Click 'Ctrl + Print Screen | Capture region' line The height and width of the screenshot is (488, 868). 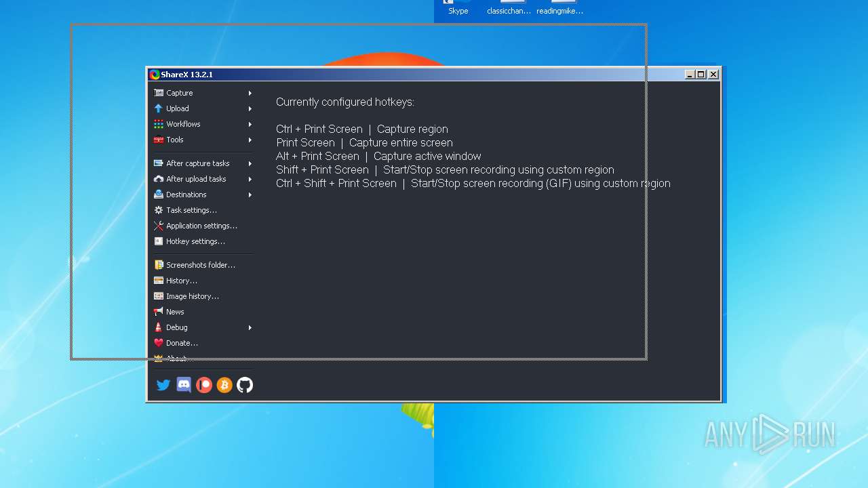[x=362, y=129]
